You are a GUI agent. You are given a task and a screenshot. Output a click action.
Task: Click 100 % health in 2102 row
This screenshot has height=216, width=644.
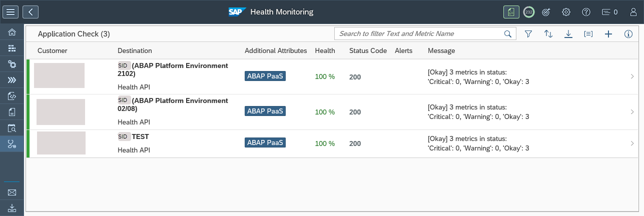click(x=325, y=77)
